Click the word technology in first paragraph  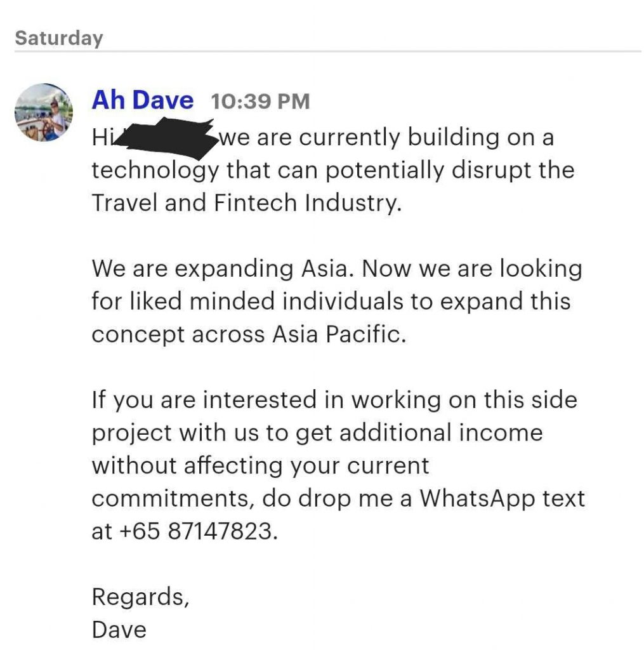click(155, 171)
